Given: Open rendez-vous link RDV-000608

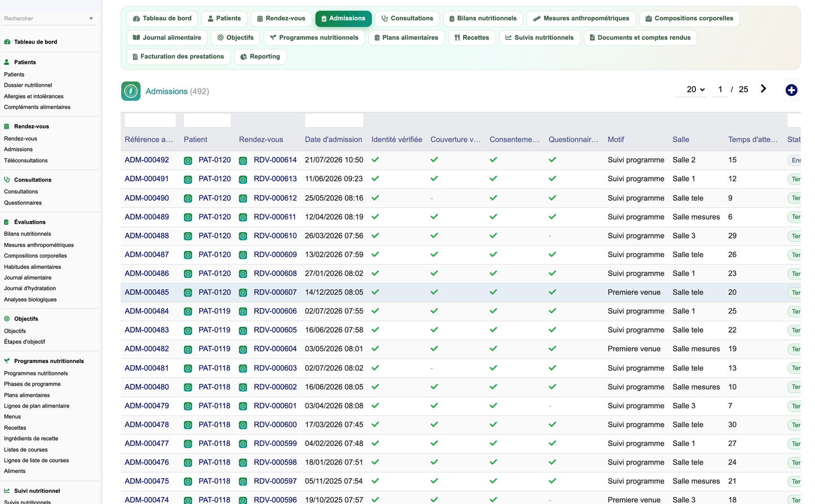Looking at the screenshot, I should point(275,273).
